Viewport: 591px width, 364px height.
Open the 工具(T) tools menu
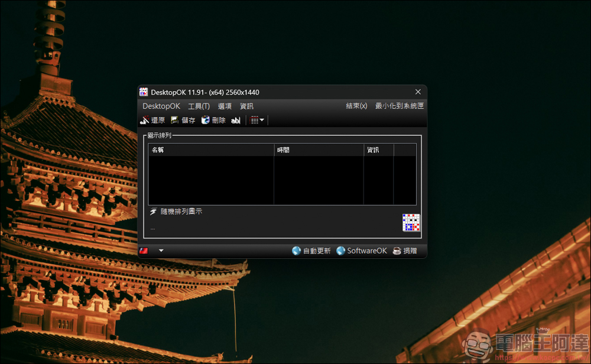click(x=199, y=106)
